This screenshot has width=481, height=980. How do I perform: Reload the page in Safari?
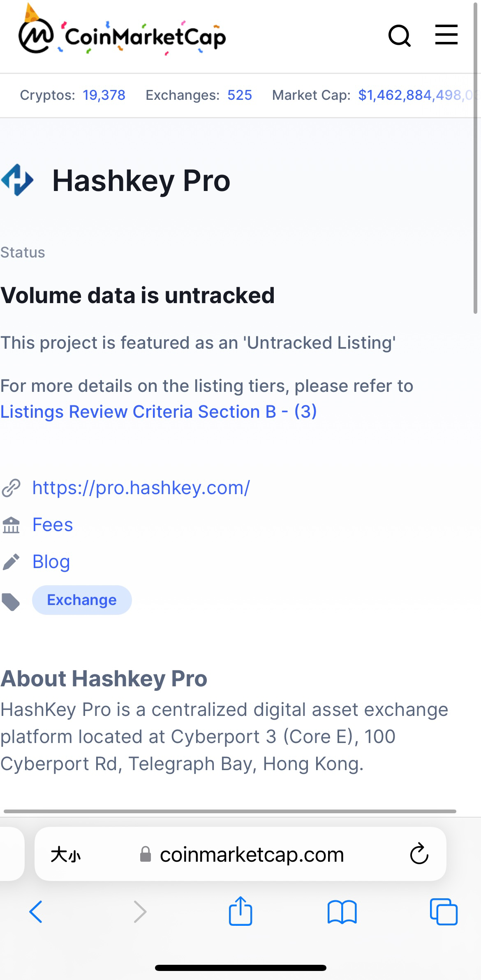(419, 854)
